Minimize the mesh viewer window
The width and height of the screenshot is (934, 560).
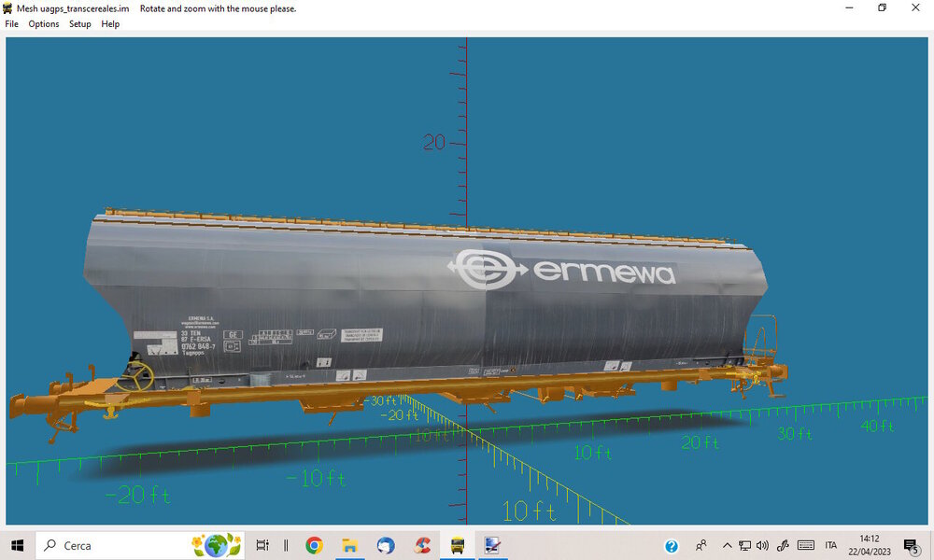[x=849, y=7]
